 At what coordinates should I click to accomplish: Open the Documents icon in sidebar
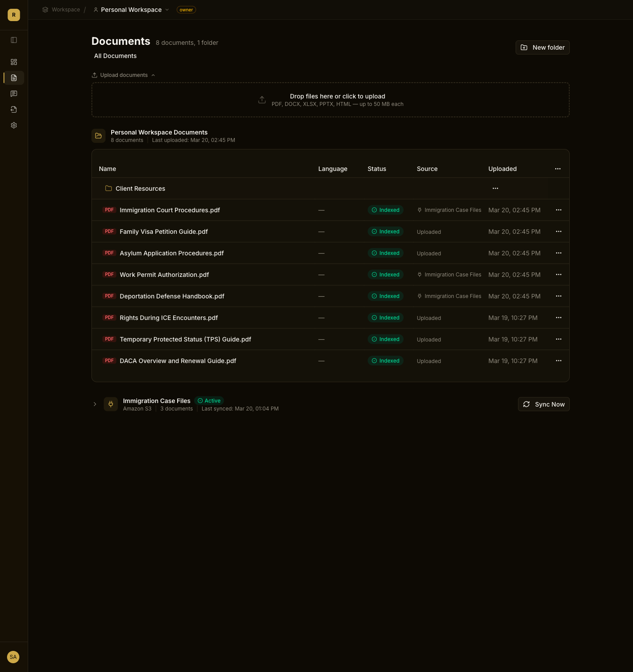point(14,78)
